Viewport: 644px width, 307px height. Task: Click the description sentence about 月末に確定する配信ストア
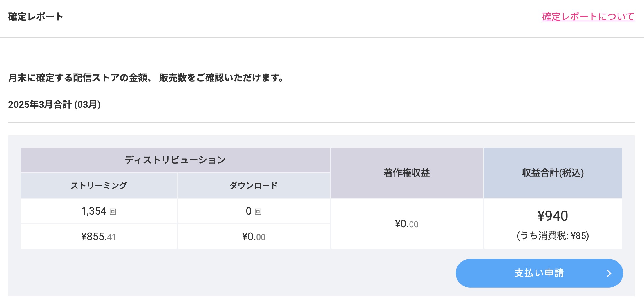(146, 78)
